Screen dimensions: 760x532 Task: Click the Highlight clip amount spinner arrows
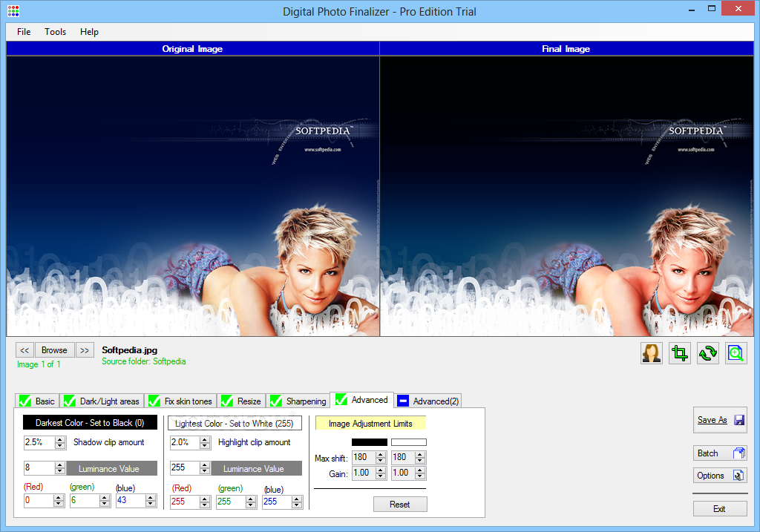tap(205, 442)
